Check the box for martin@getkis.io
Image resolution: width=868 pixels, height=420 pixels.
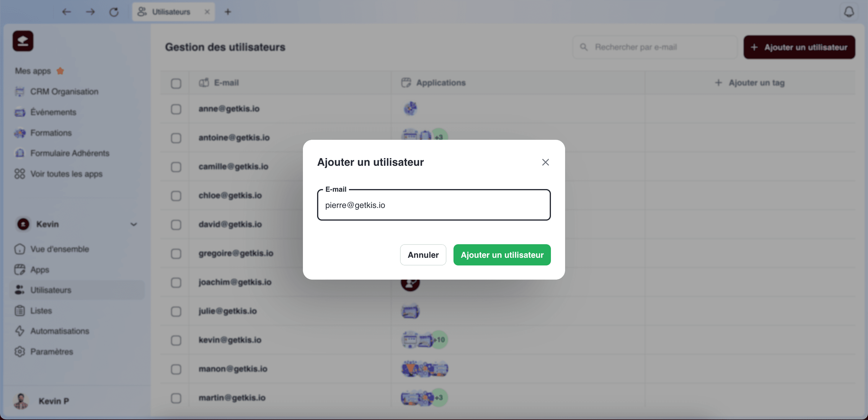[x=176, y=398]
